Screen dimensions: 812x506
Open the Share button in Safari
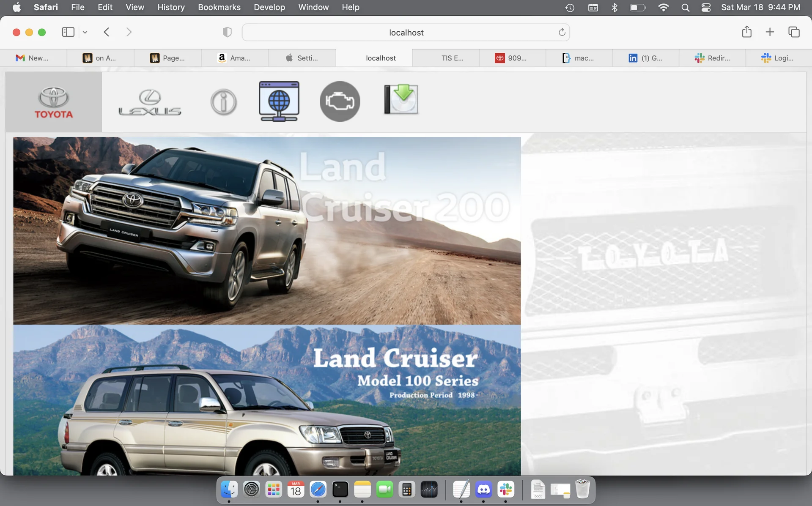coord(747,32)
